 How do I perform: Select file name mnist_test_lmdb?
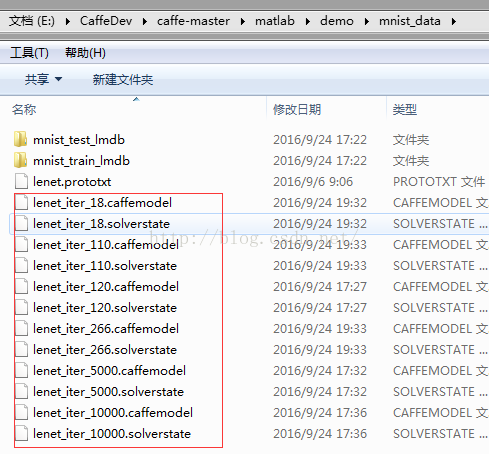point(79,140)
